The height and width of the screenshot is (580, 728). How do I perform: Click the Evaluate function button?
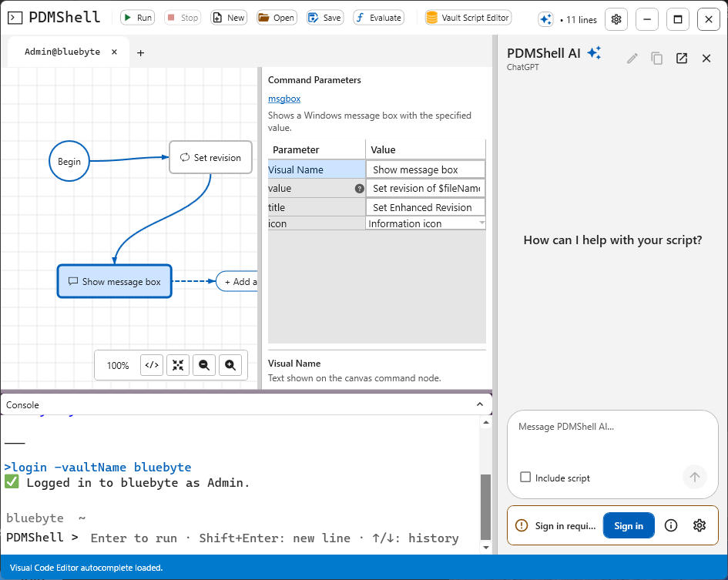click(x=378, y=18)
